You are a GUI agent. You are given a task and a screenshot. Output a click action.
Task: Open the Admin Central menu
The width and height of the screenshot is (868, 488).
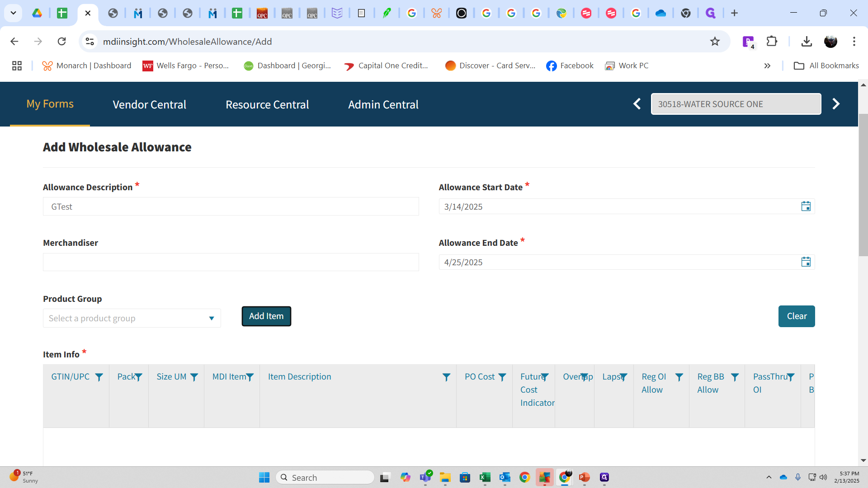click(383, 104)
